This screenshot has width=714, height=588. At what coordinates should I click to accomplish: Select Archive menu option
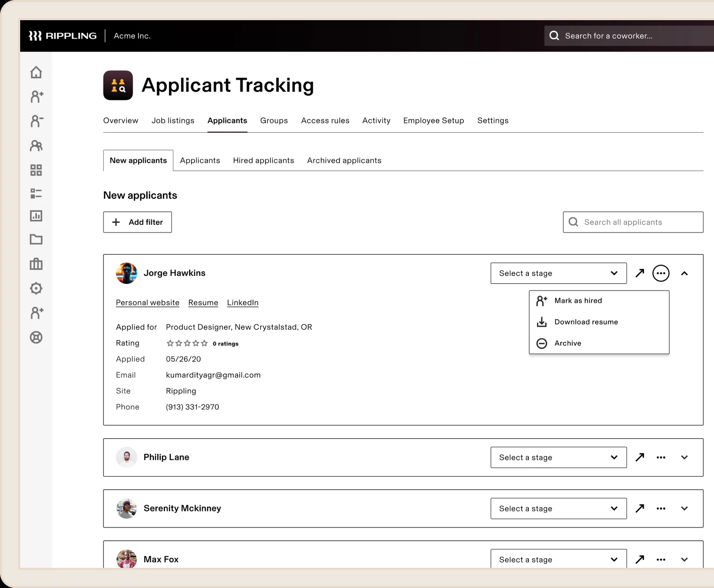point(599,343)
